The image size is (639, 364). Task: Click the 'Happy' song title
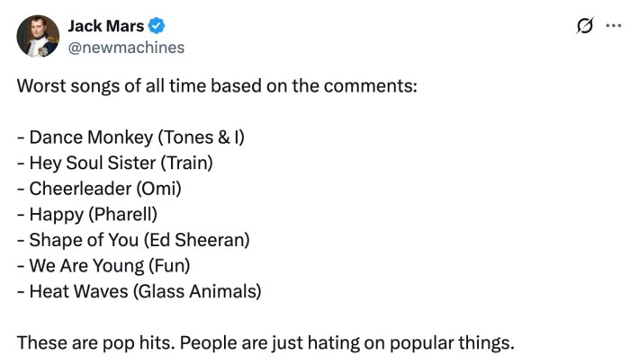pos(54,215)
